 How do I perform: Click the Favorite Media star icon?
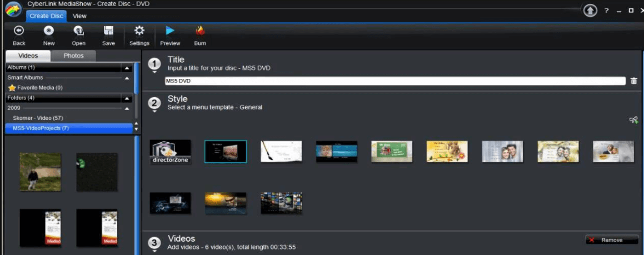click(x=12, y=88)
